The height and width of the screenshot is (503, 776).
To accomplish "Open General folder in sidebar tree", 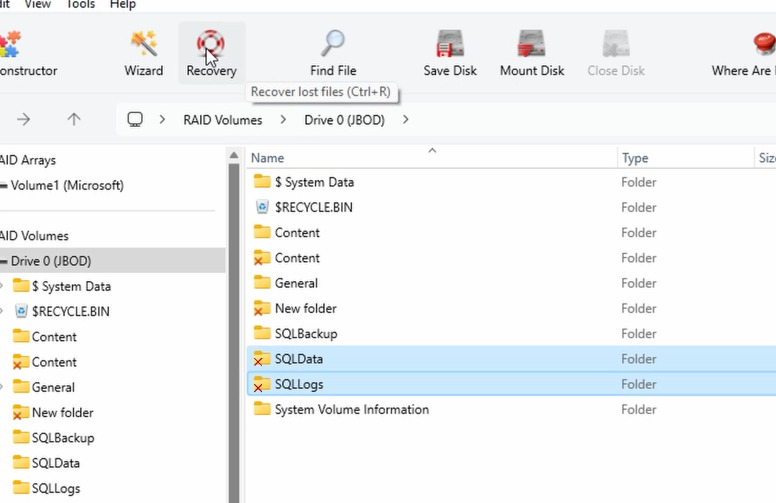I will (53, 387).
